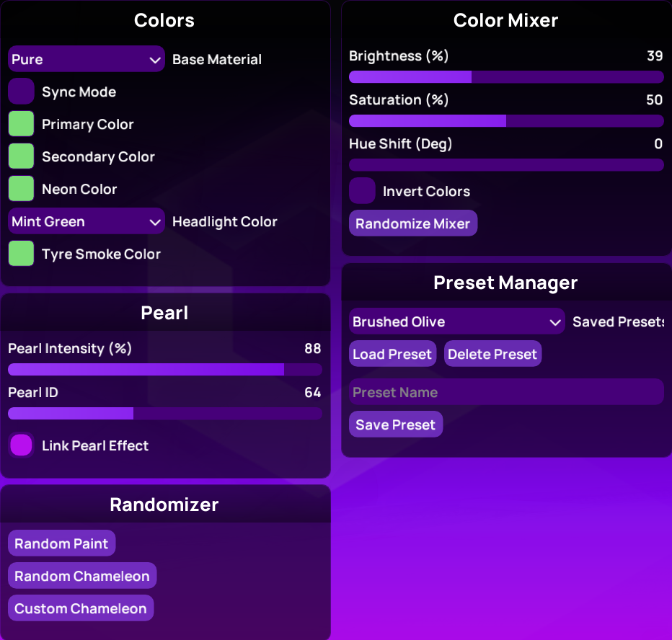The image size is (672, 640).
Task: Click the Base Material label
Action: coord(217,60)
